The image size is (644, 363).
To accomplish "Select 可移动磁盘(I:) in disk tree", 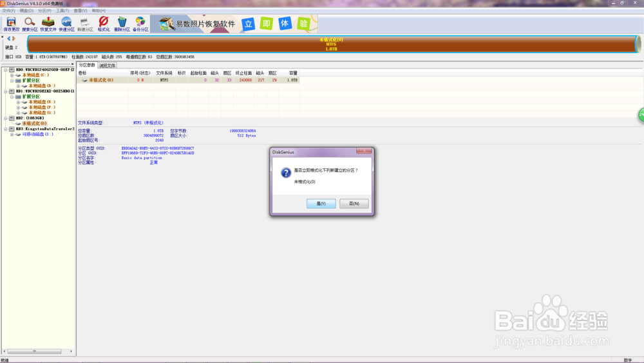I will (x=37, y=134).
